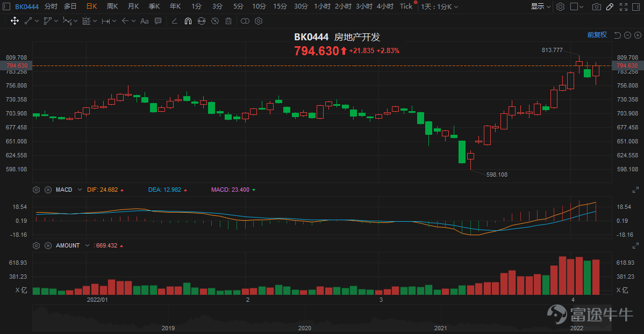
Task: Open MACD indicator settings gear
Action: 36,190
